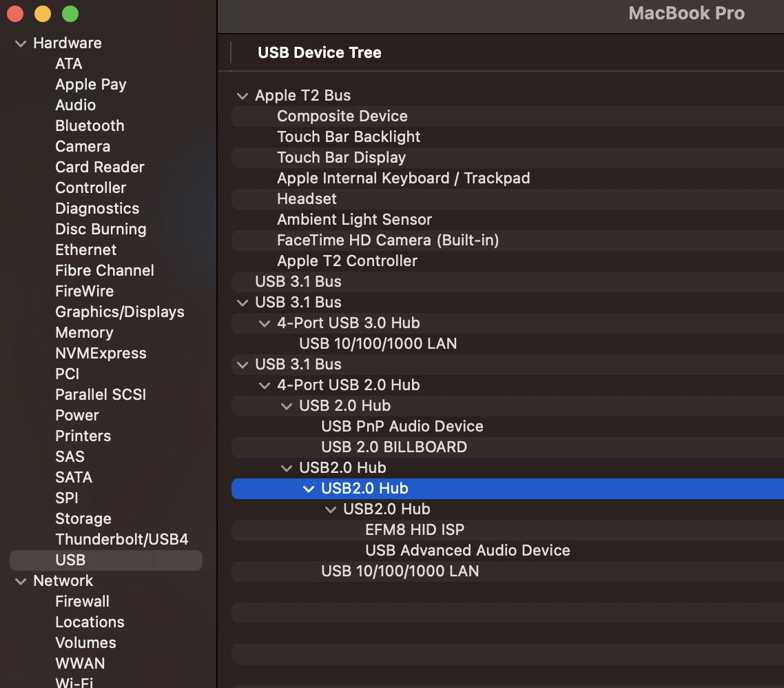Select Disc Burning in the sidebar
This screenshot has width=784, height=688.
[x=101, y=229]
